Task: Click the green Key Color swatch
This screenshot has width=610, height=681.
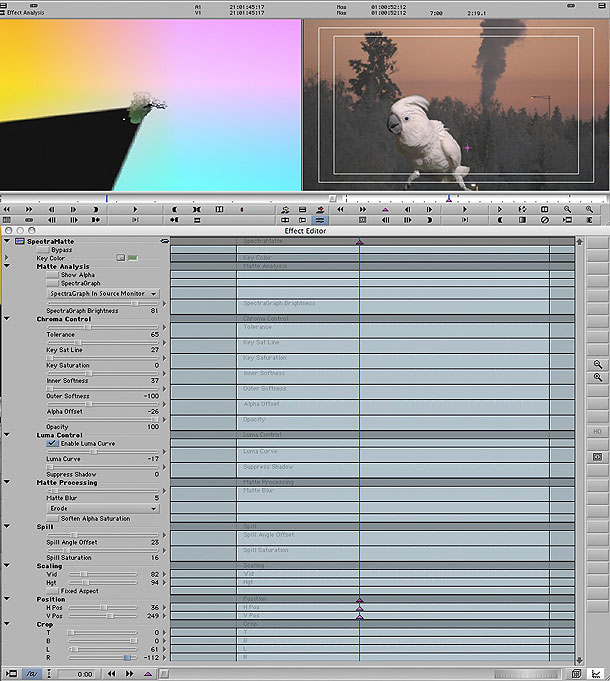Action: pos(132,258)
